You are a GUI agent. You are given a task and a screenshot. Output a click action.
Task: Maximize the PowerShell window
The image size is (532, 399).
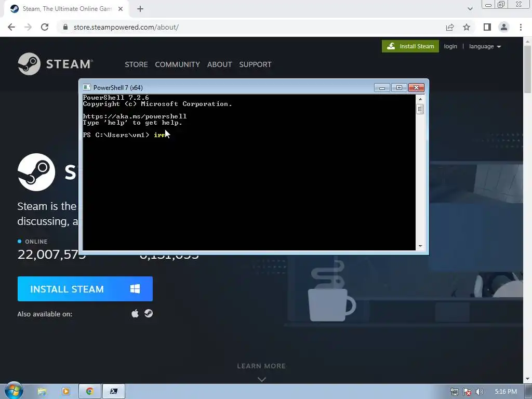coord(399,88)
